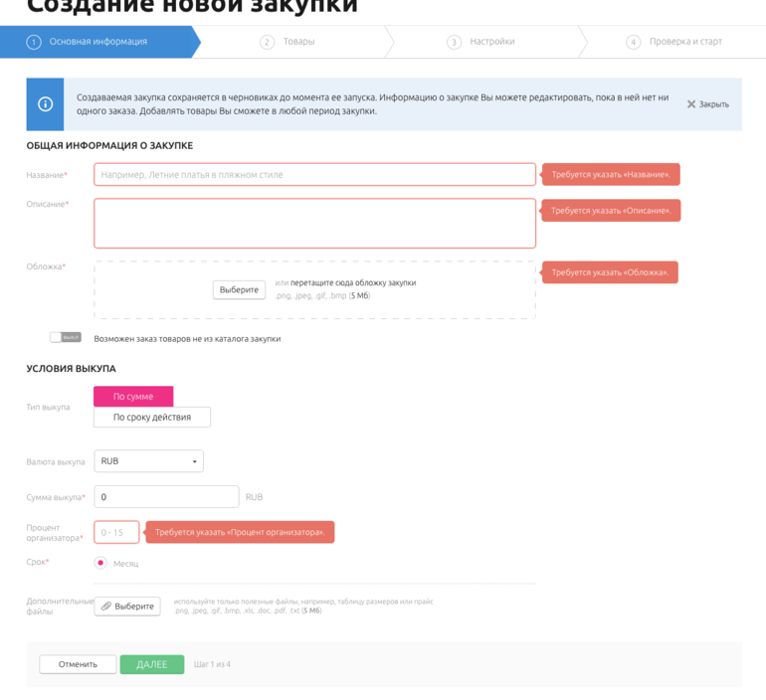Click into the «Описание» text area

[x=314, y=223]
